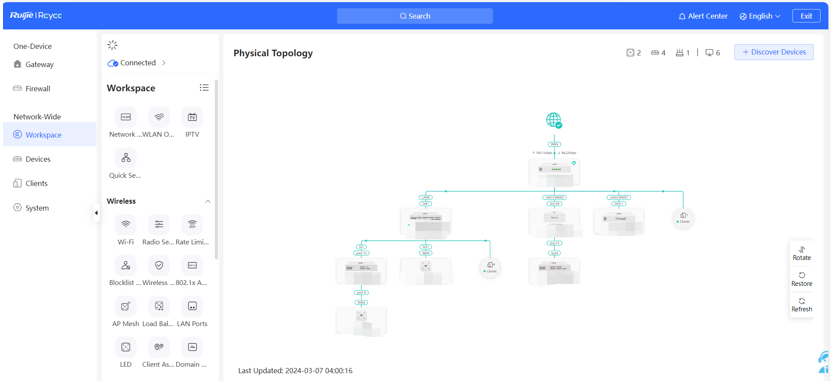Viewport: 831px width, 385px height.
Task: Select Workspace in the Network-Wide sidebar menu
Action: (x=49, y=135)
